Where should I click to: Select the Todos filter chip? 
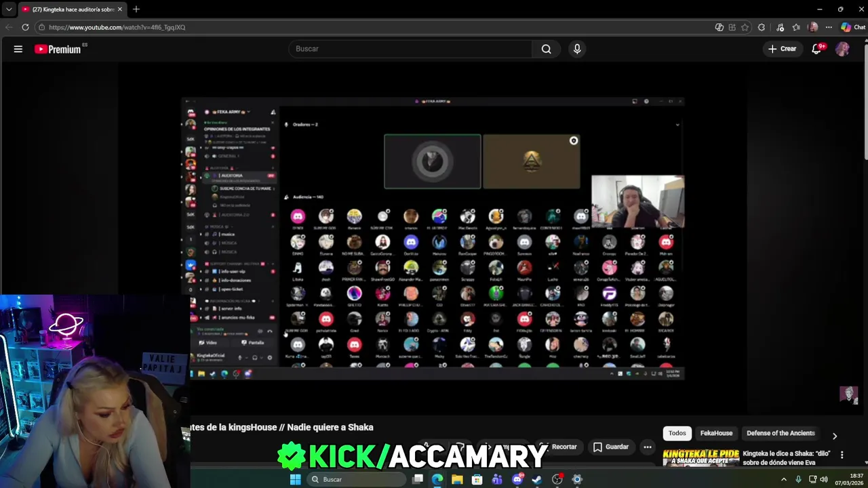click(x=677, y=433)
